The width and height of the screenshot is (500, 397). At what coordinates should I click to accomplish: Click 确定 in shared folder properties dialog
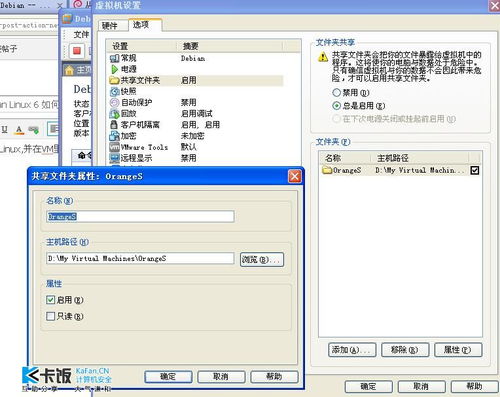(x=168, y=377)
